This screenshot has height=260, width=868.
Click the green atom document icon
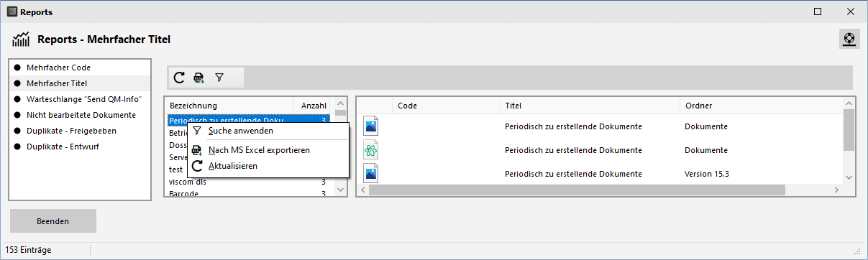371,150
